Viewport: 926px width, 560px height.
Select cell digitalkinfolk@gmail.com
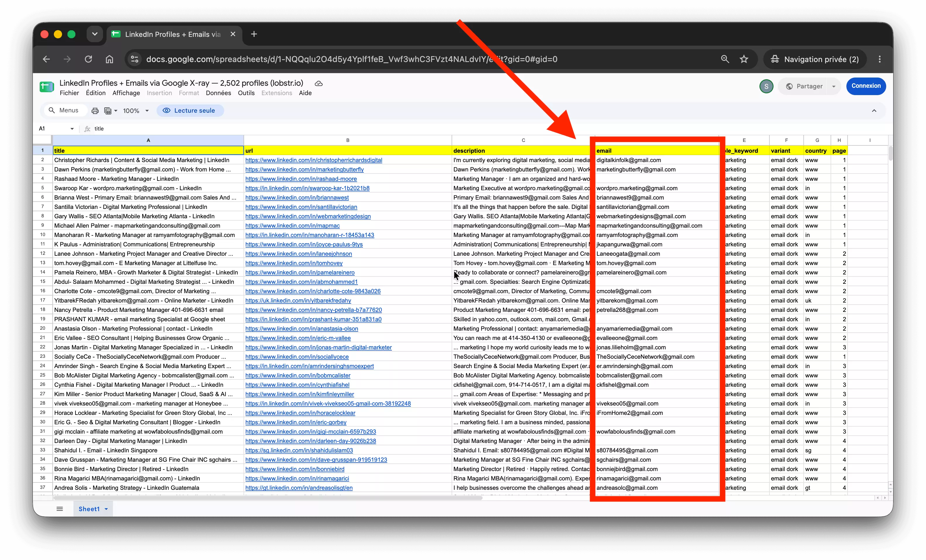tap(657, 160)
